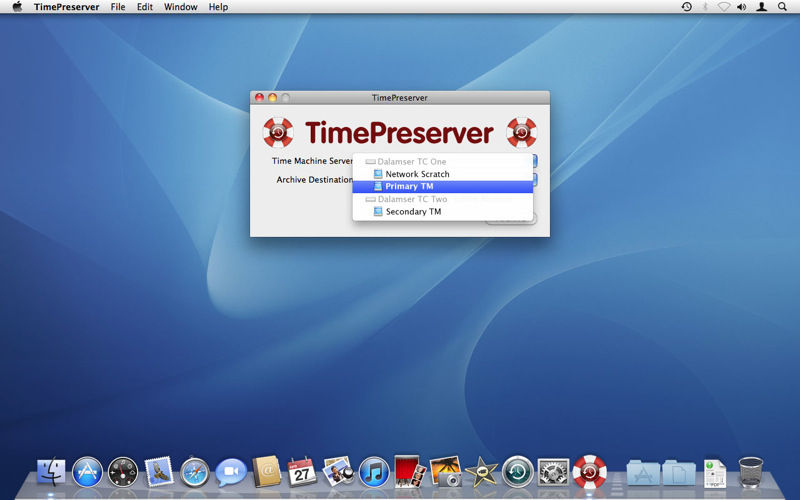Click TimePreserver life ring dock icon
Viewport: 800px width, 500px height.
[589, 471]
